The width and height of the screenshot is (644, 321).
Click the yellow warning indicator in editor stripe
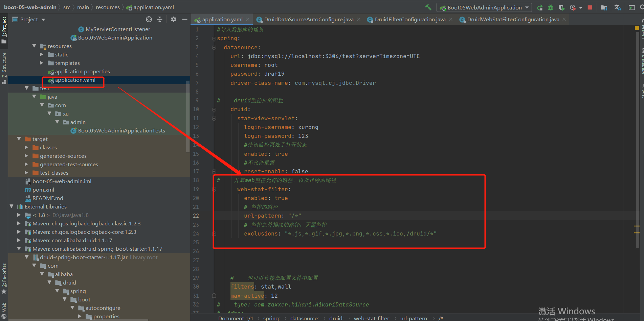(637, 28)
